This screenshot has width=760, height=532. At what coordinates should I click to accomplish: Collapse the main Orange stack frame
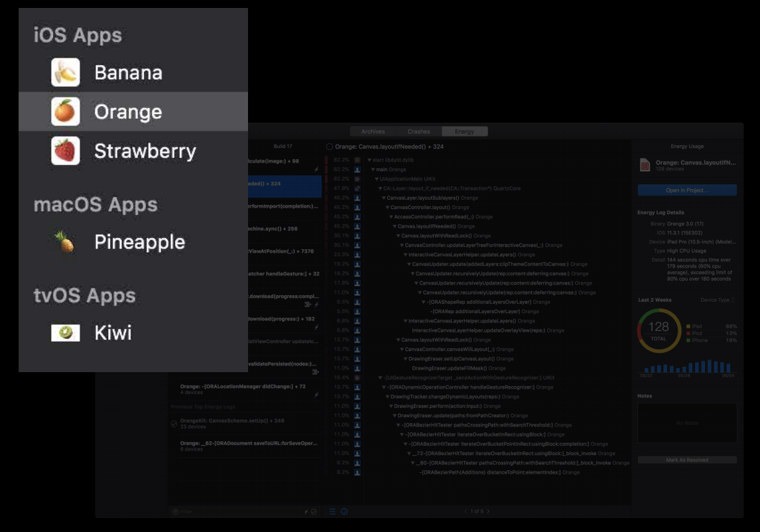click(x=373, y=170)
